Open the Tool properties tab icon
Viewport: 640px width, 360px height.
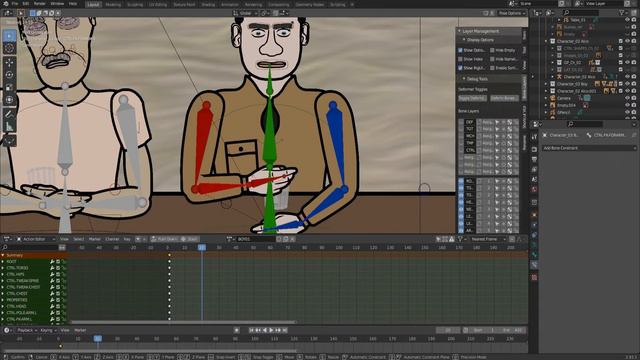coord(534,138)
